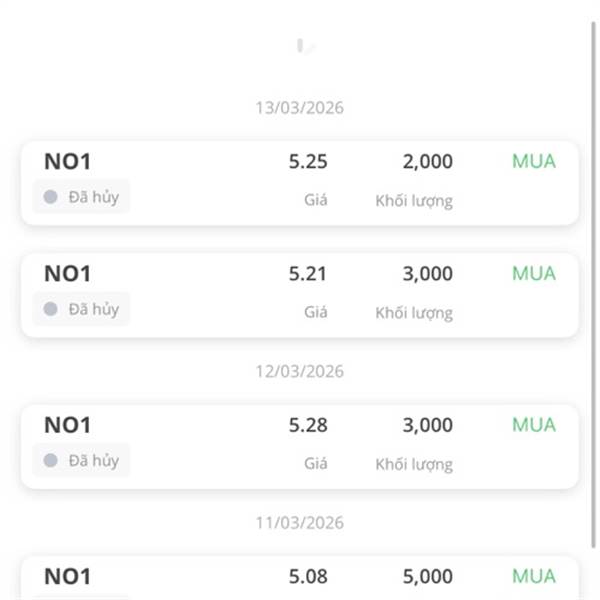Open the NO1 order priced 5.28
The width and height of the screenshot is (600, 600).
pyautogui.click(x=300, y=447)
